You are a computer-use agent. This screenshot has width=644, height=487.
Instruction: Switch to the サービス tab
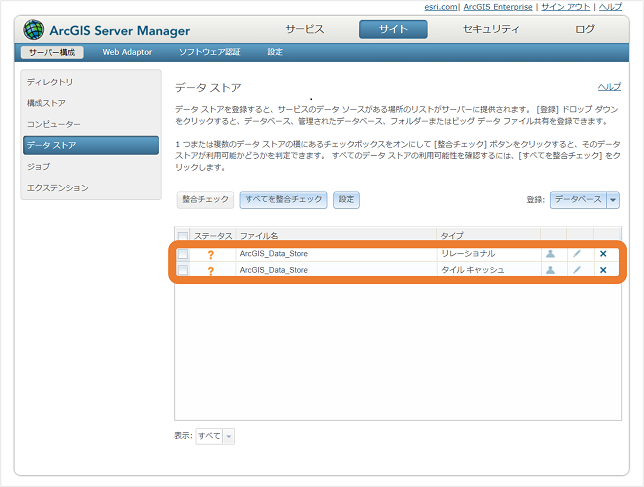(x=305, y=29)
